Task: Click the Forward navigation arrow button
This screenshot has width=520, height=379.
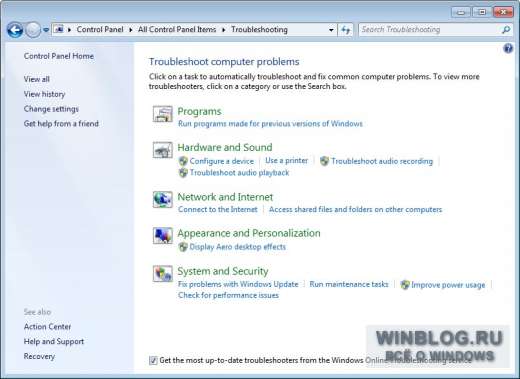Action: [x=33, y=30]
